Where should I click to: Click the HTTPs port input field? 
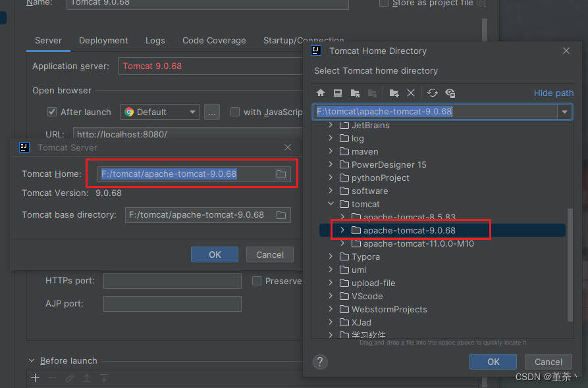pos(173,281)
